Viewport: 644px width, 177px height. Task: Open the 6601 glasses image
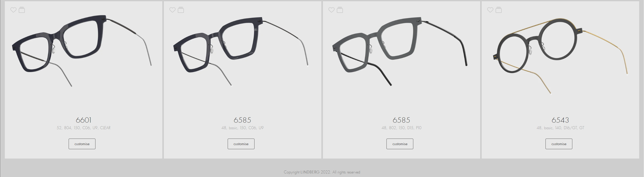pyautogui.click(x=82, y=51)
